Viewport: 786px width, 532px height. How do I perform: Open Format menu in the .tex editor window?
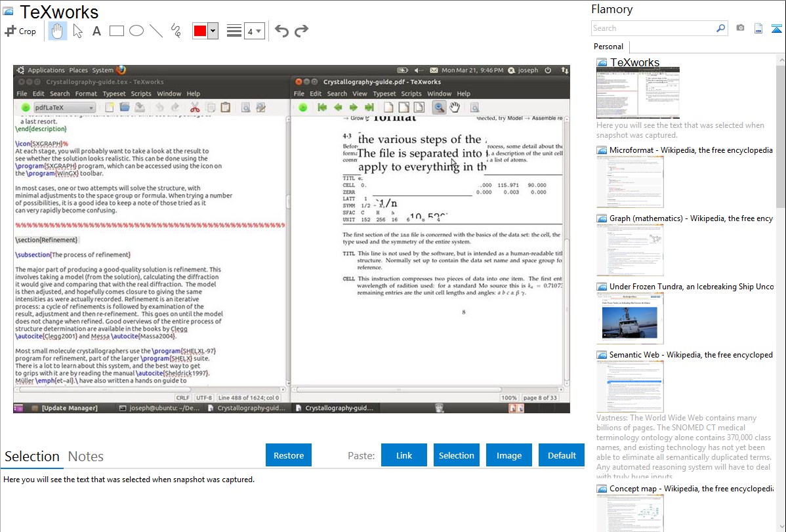86,94
